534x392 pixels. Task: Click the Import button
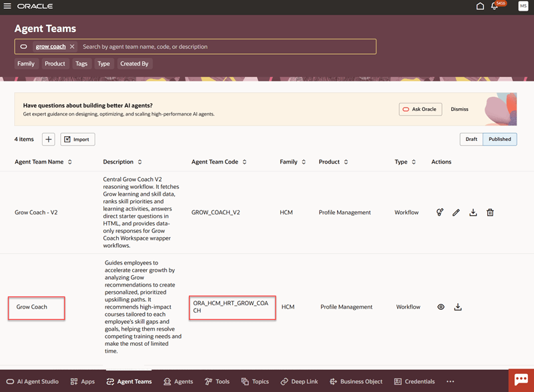[77, 140]
